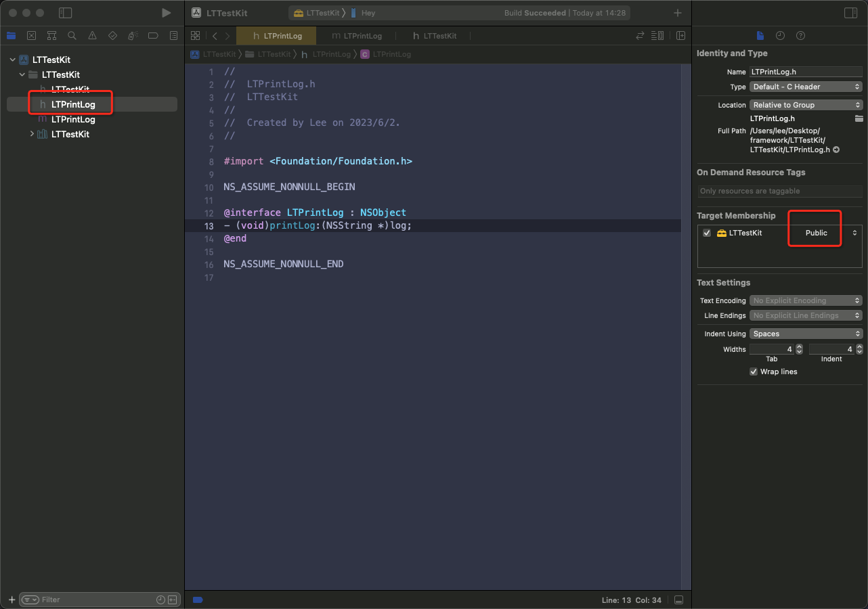
Task: Open the Source Control navigator
Action: pos(31,36)
